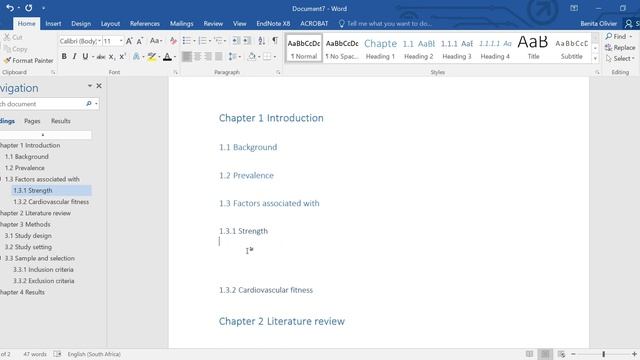This screenshot has height=360, width=640.
Task: Click the Navigation pane search field
Action: tap(42, 104)
